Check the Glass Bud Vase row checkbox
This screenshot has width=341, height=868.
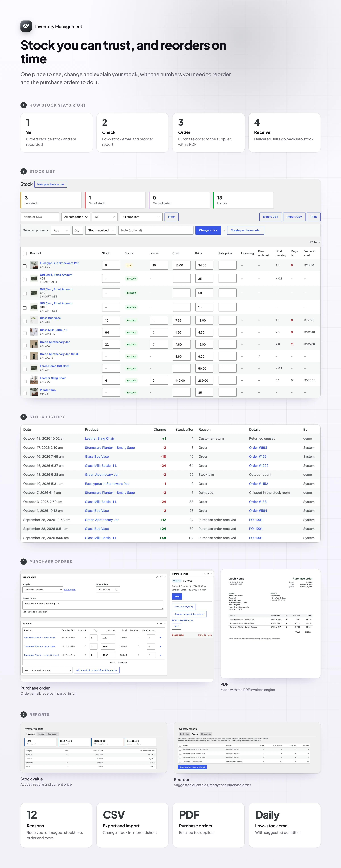pyautogui.click(x=25, y=321)
